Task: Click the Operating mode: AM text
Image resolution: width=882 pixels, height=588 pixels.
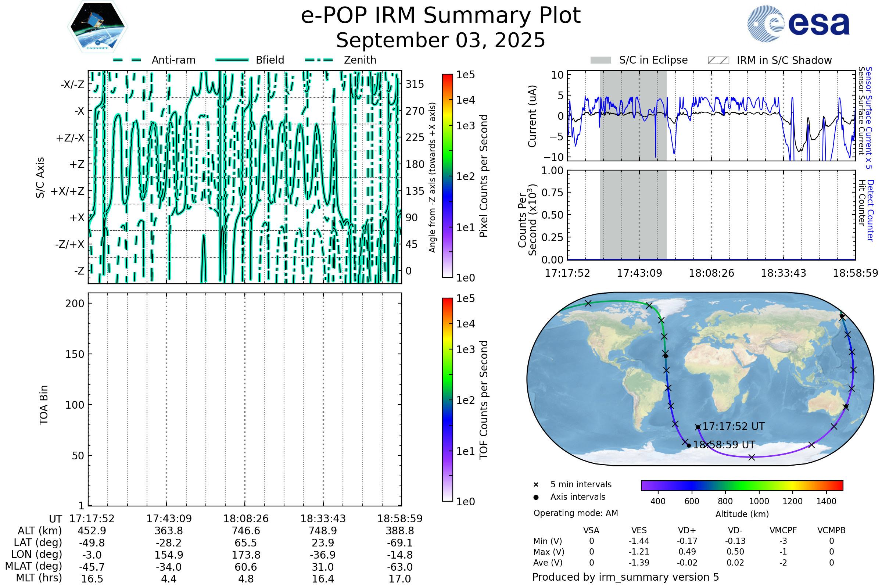Action: point(576,513)
